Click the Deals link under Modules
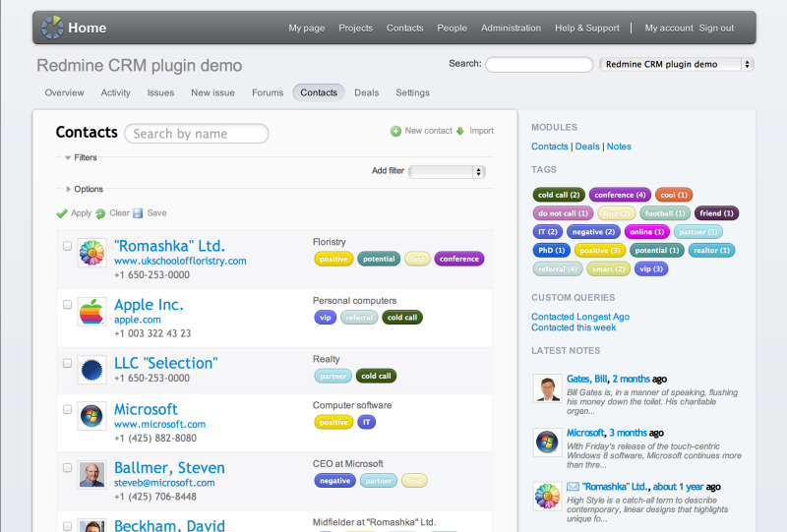This screenshot has width=787, height=532. 587,147
